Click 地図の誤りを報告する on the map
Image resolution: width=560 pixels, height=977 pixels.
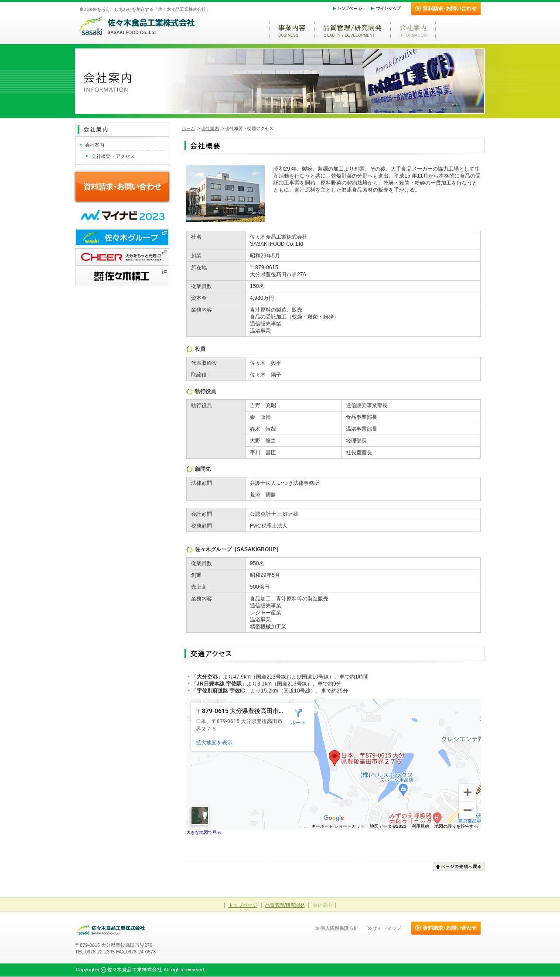tap(456, 826)
